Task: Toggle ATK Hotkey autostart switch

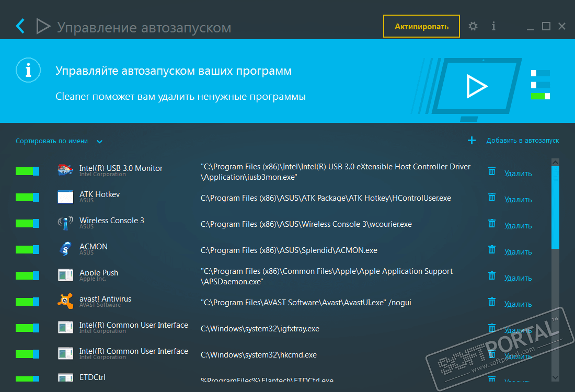Action: (x=28, y=197)
